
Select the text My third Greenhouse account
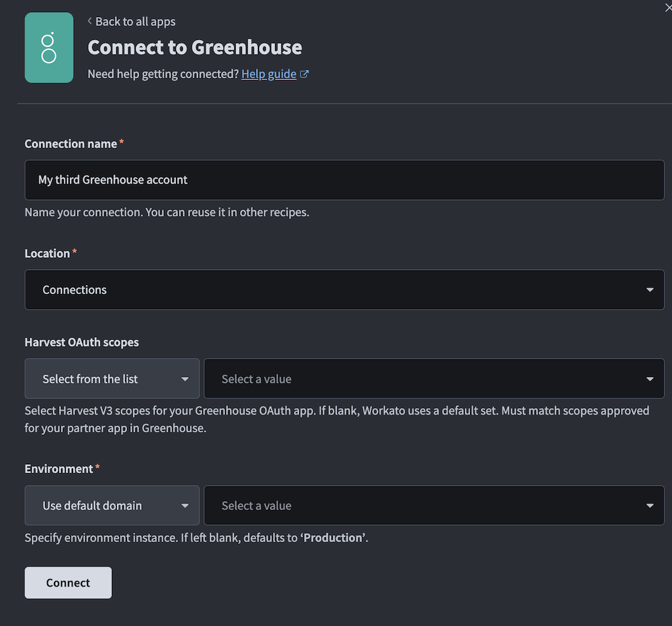[x=113, y=180]
